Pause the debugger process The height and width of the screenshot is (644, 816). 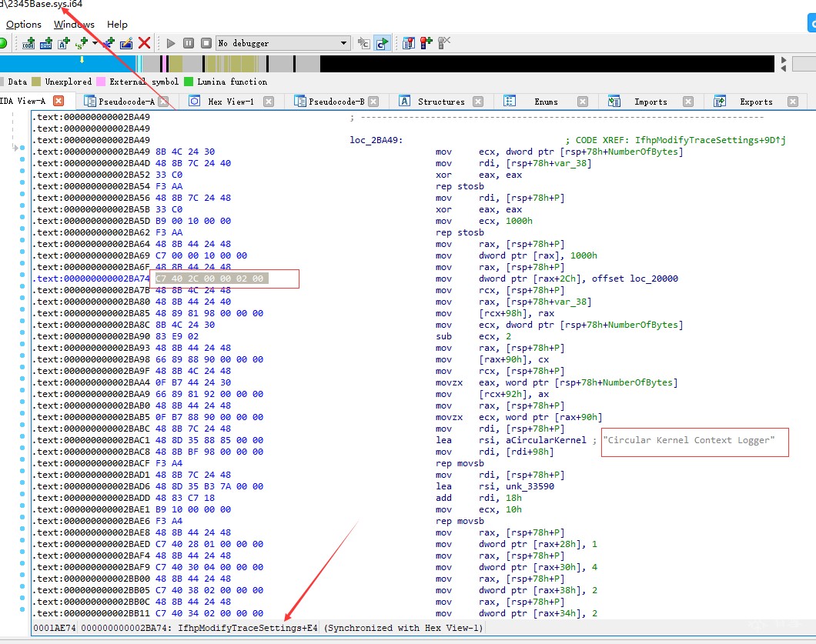189,43
